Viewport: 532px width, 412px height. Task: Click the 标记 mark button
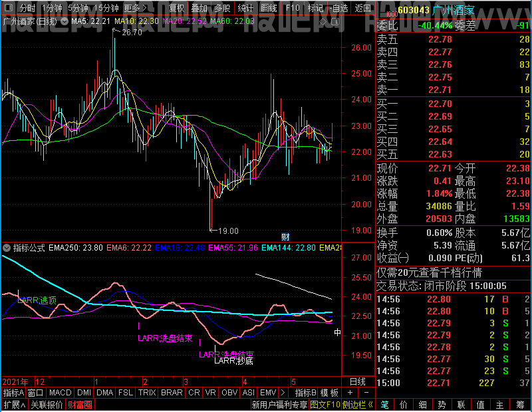(315, 8)
